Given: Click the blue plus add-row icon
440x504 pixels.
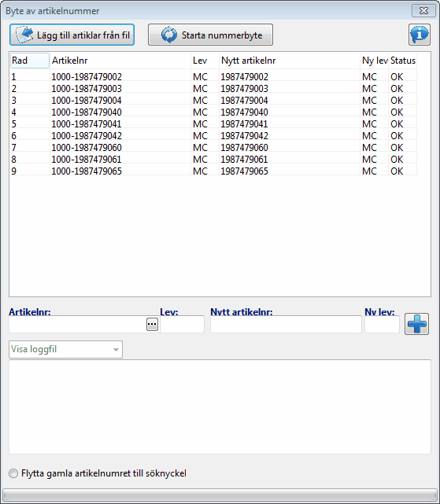Looking at the screenshot, I should point(416,324).
